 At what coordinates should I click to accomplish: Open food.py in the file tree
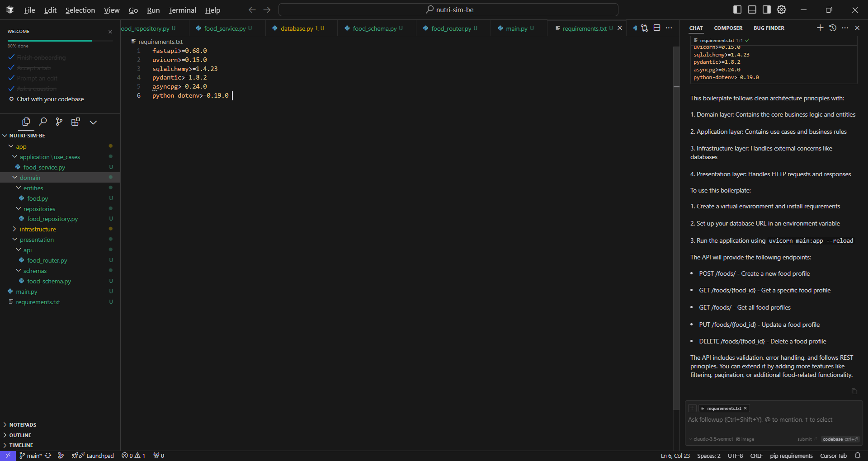point(38,198)
